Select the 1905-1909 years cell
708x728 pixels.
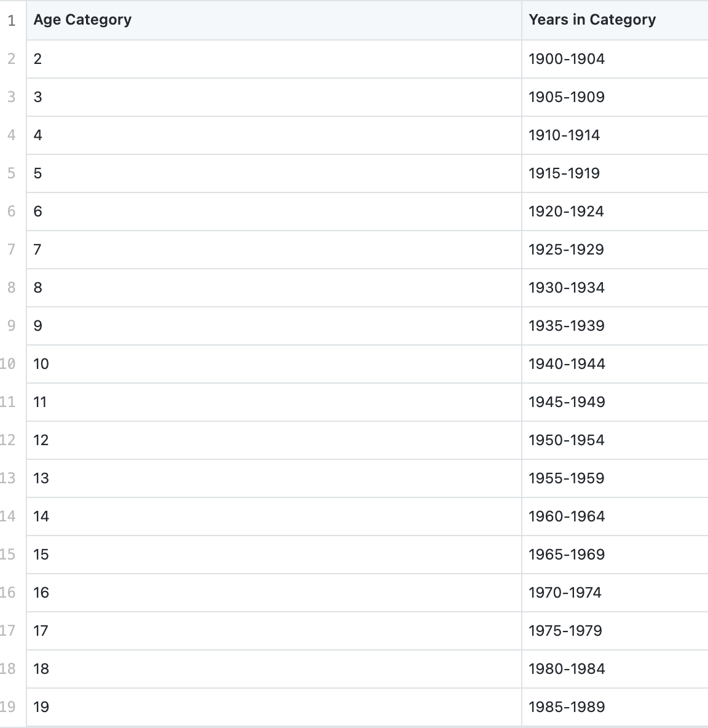(566, 97)
